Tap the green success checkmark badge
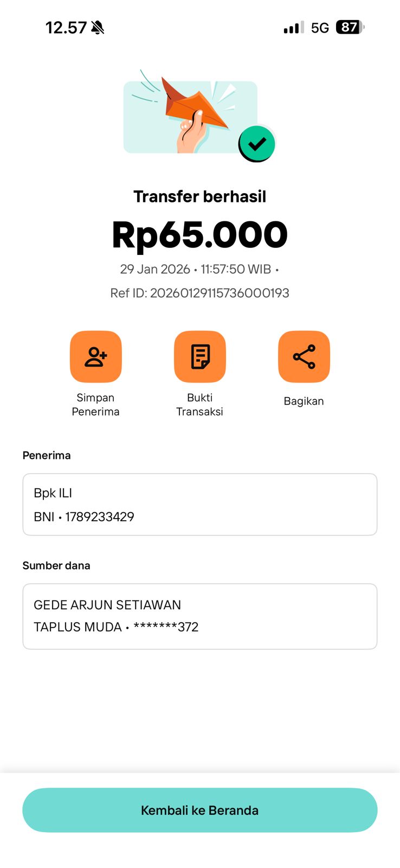400x868 pixels. coord(257,144)
